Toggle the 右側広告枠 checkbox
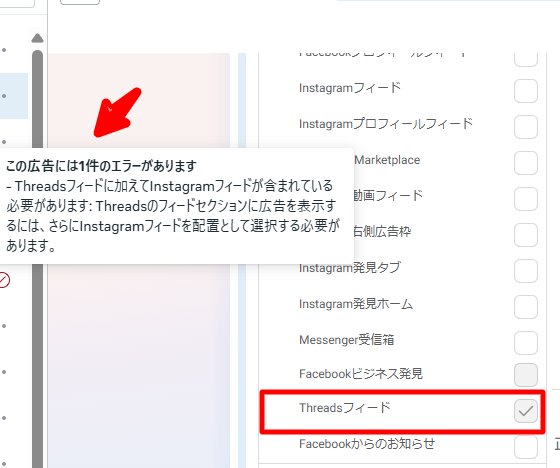The width and height of the screenshot is (560, 468). coord(526,235)
